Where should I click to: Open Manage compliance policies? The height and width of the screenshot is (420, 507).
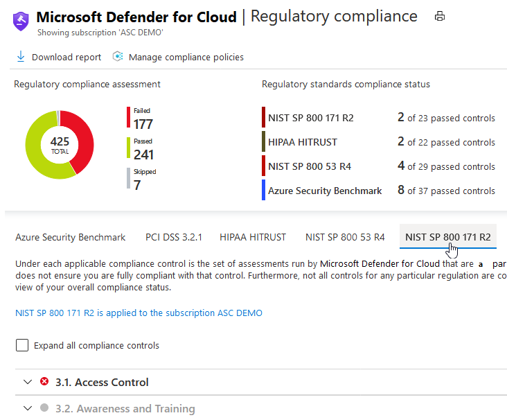(x=186, y=58)
